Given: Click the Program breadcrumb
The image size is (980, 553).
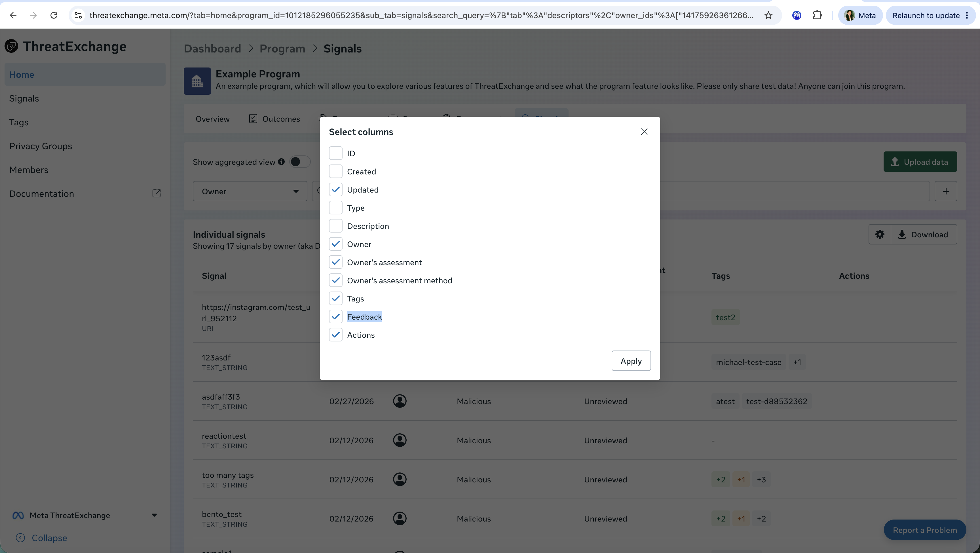Looking at the screenshot, I should click(282, 49).
